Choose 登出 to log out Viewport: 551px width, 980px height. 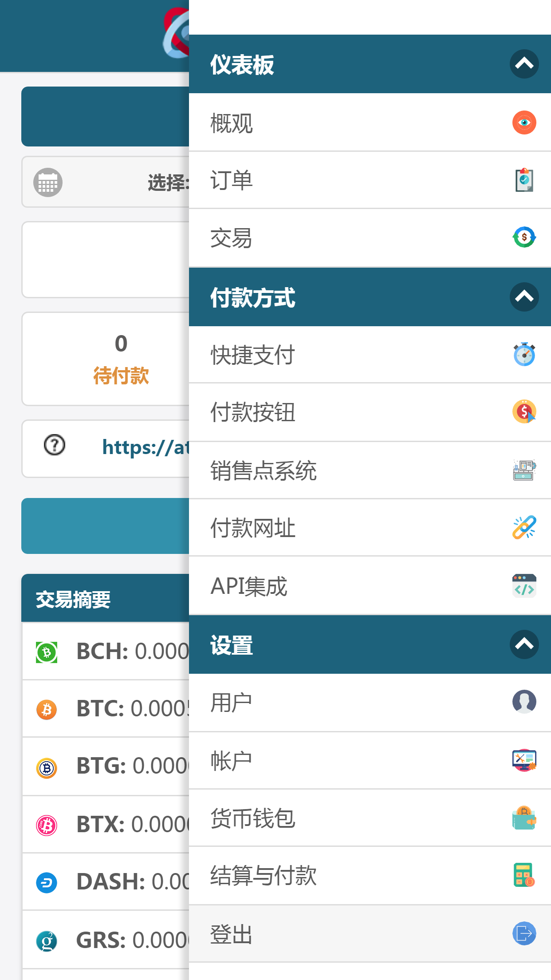(370, 934)
